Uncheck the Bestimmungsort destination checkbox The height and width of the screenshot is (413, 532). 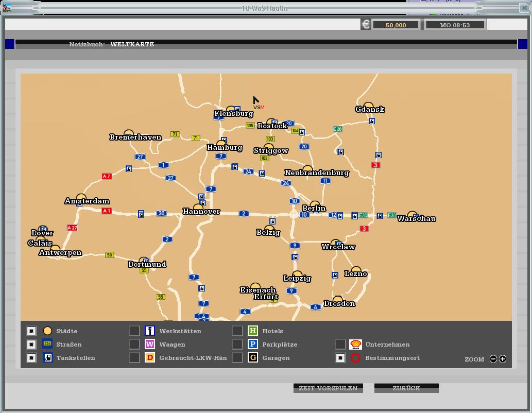point(340,358)
